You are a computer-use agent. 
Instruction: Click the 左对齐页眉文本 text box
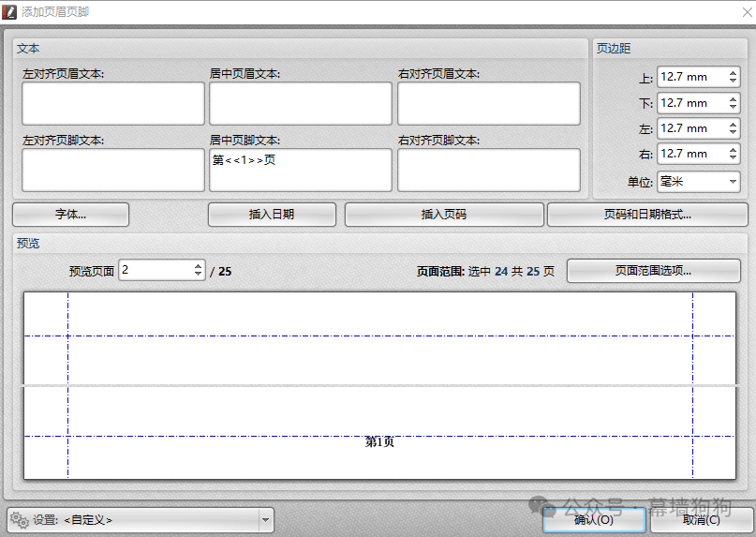(112, 103)
